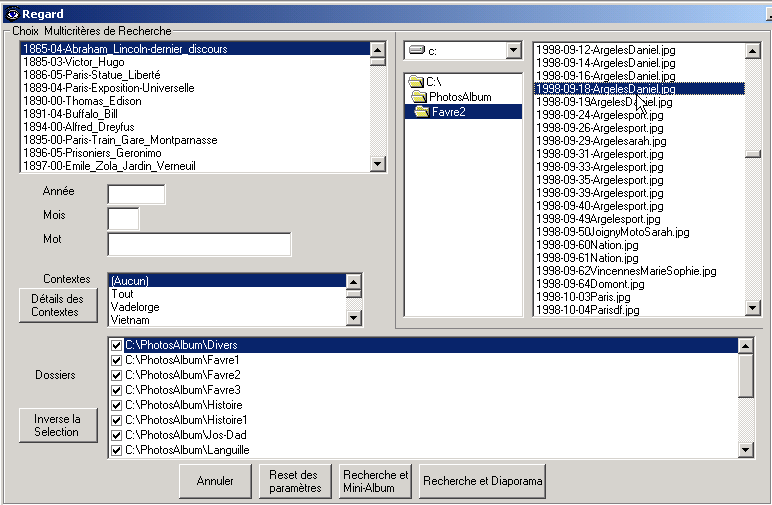
Task: Disable the C:\PhotosAlbum\Jos-Dad folder checkbox
Action: coord(117,435)
